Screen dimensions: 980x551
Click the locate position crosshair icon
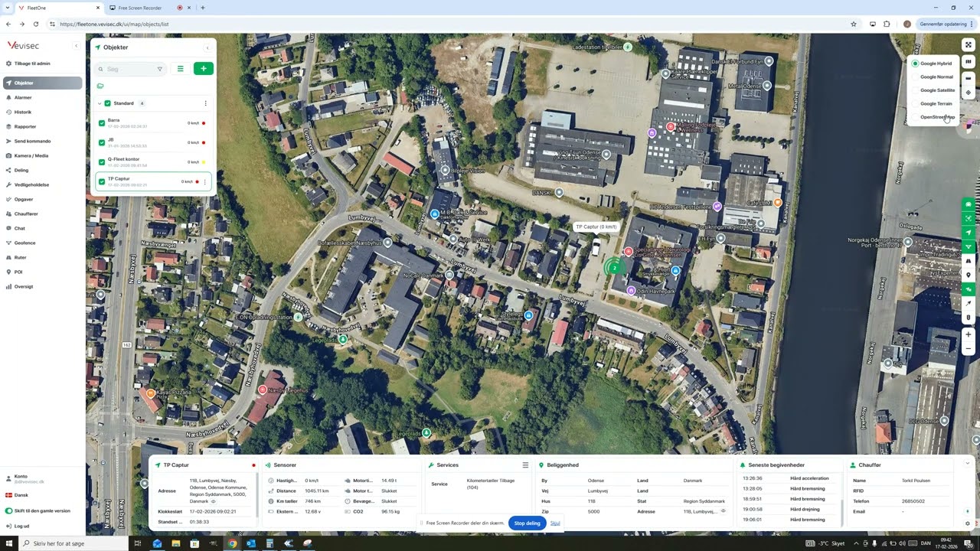(969, 93)
